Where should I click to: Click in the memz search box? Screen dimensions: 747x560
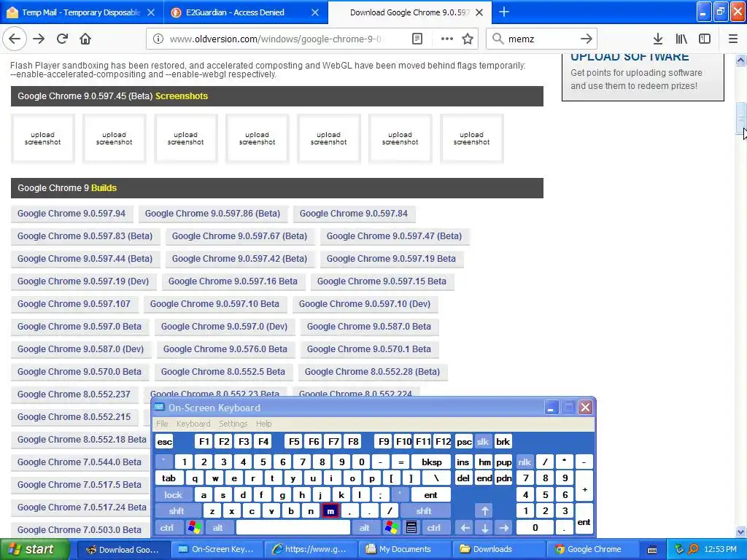541,39
